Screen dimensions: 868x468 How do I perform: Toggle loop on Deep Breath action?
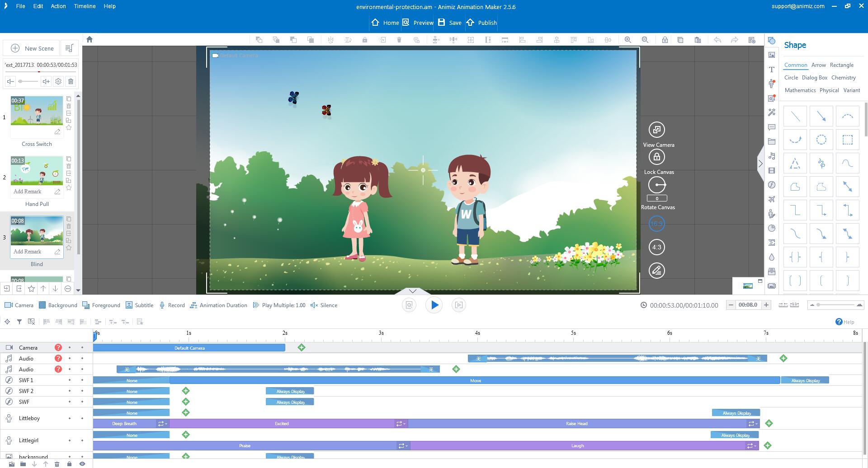coord(160,424)
